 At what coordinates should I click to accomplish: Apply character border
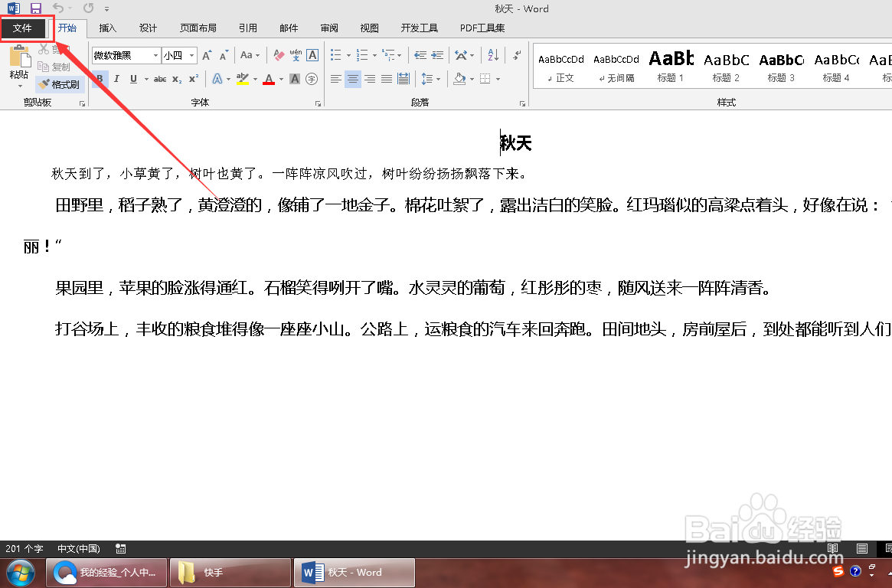[312, 55]
